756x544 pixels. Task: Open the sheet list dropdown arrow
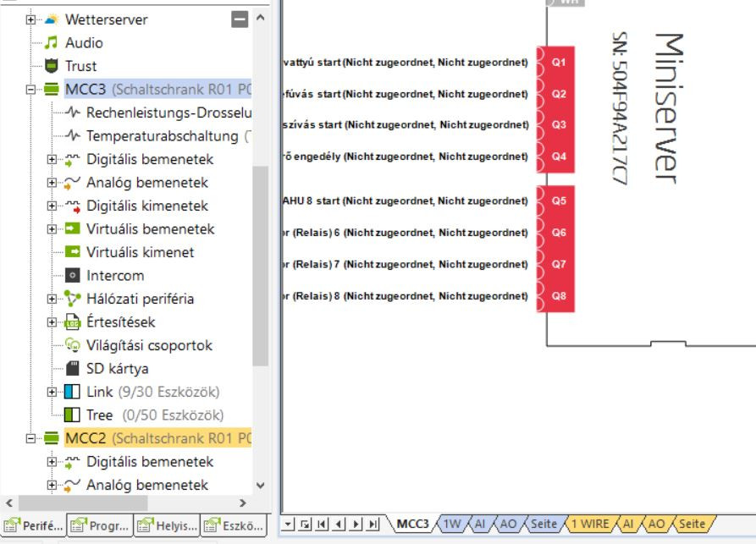(x=288, y=524)
